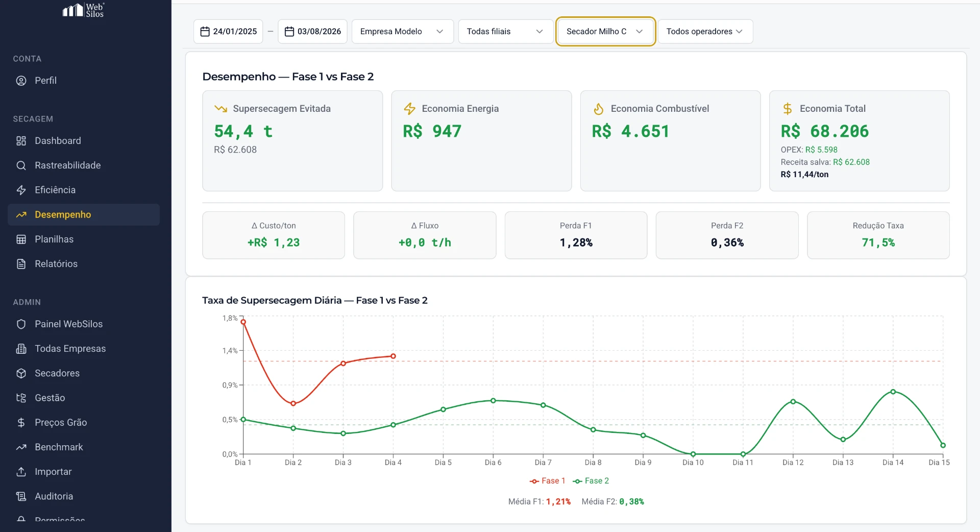This screenshot has height=532, width=980.
Task: Open the Empresa Modelo dropdown
Action: [402, 32]
